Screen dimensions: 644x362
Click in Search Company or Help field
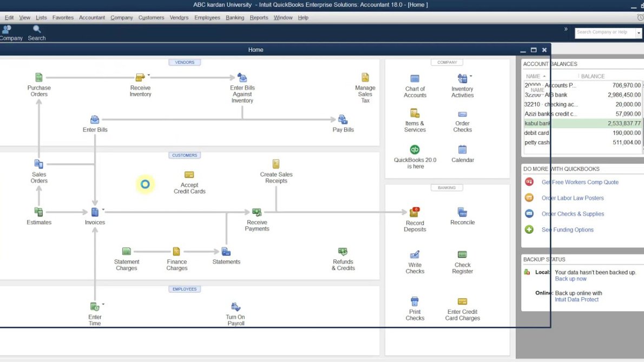pyautogui.click(x=604, y=32)
